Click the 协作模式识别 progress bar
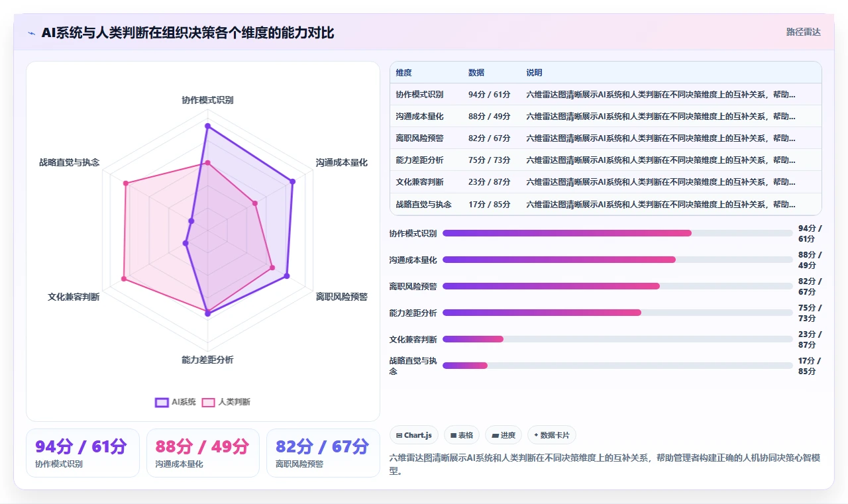848x504 pixels. coord(617,233)
